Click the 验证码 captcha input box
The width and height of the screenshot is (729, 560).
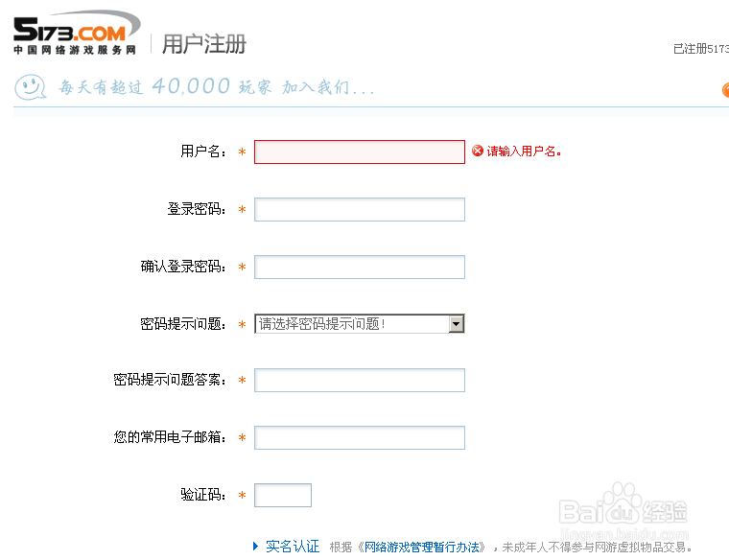click(283, 496)
